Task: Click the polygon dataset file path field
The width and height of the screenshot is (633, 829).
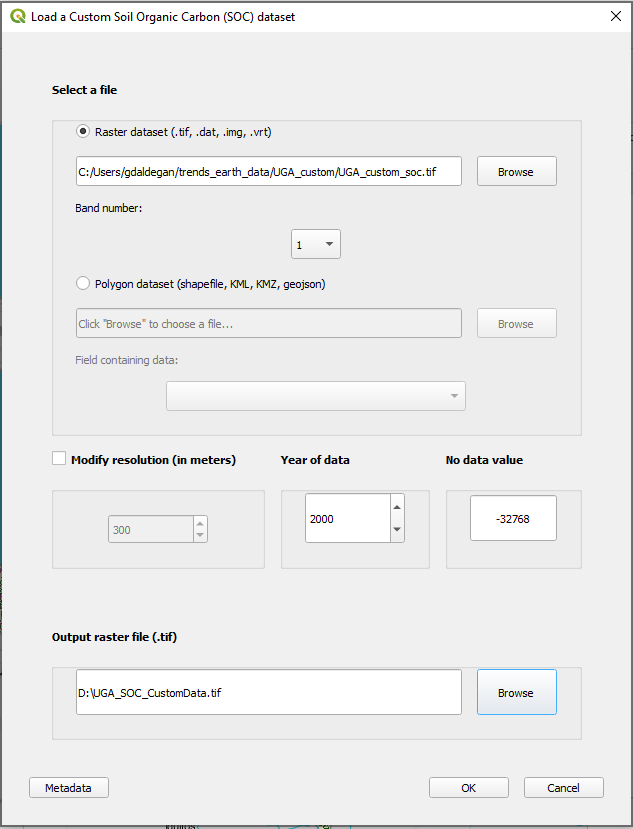Action: pyautogui.click(x=268, y=324)
